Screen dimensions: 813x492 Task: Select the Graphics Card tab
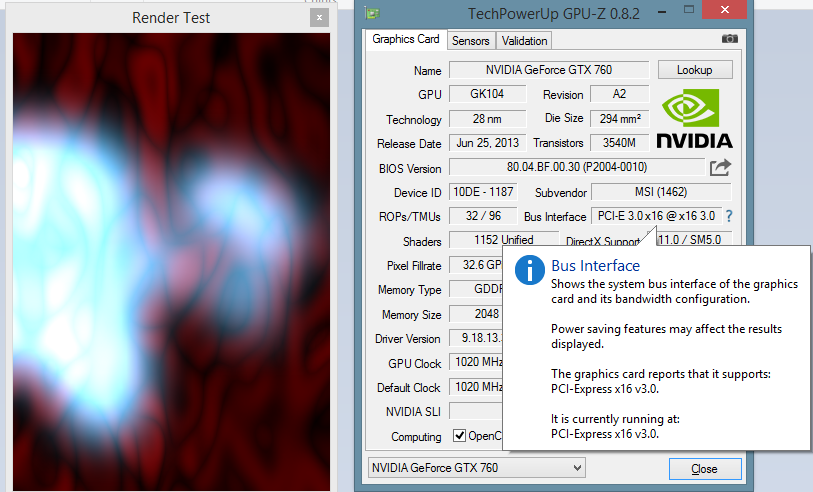(405, 39)
